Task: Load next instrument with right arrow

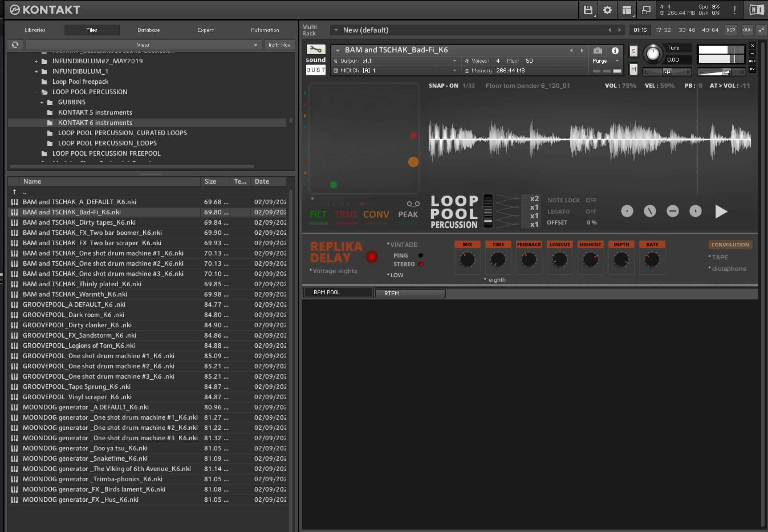Action: tap(582, 50)
